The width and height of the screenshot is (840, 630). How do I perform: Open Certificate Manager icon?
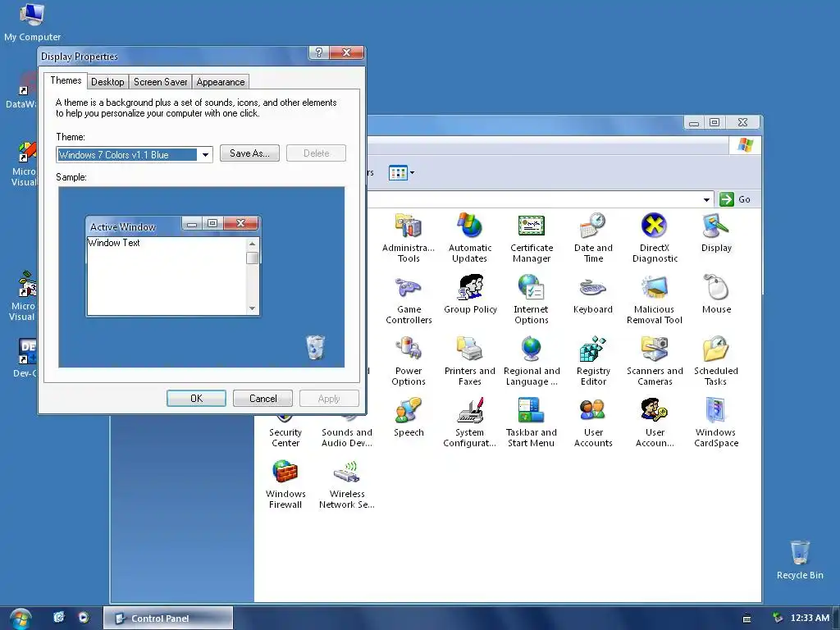point(532,237)
